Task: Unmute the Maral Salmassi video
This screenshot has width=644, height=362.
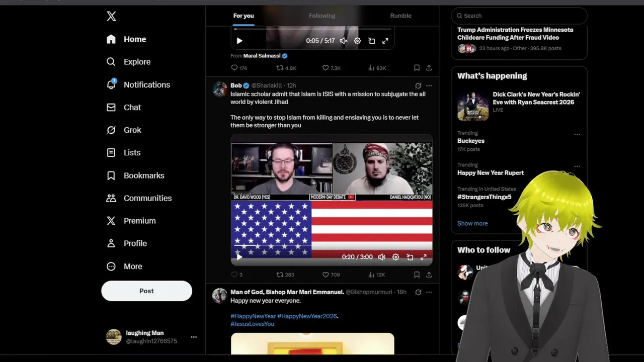Action: (343, 41)
